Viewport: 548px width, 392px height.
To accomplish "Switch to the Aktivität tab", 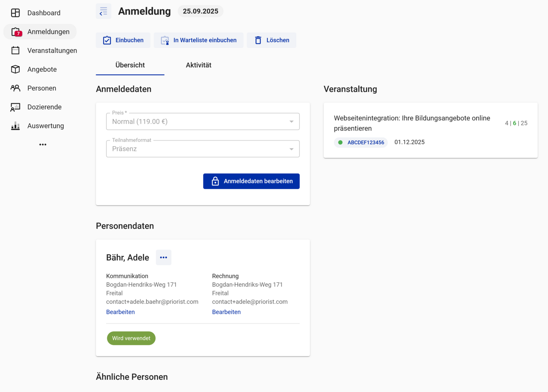I will coord(199,65).
